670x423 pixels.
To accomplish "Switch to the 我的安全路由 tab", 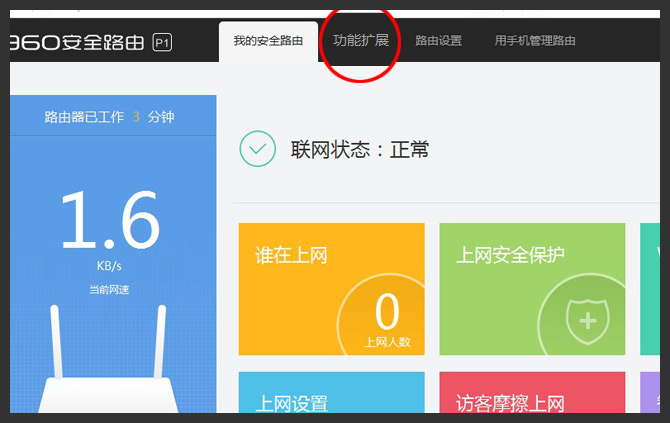I will click(x=268, y=42).
